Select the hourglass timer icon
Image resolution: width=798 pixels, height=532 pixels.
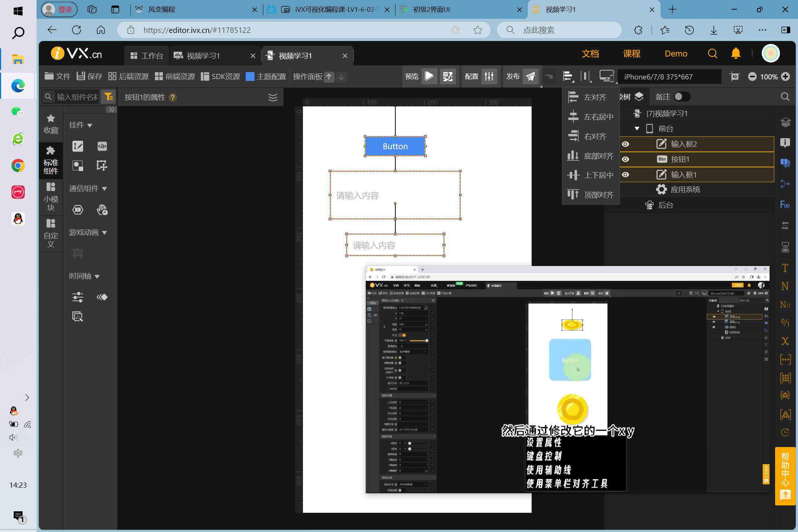click(785, 247)
